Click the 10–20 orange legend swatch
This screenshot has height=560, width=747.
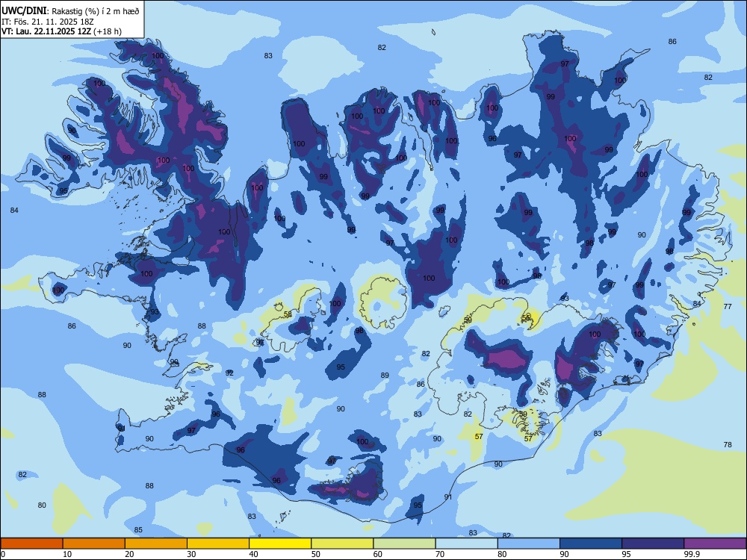pos(94,544)
